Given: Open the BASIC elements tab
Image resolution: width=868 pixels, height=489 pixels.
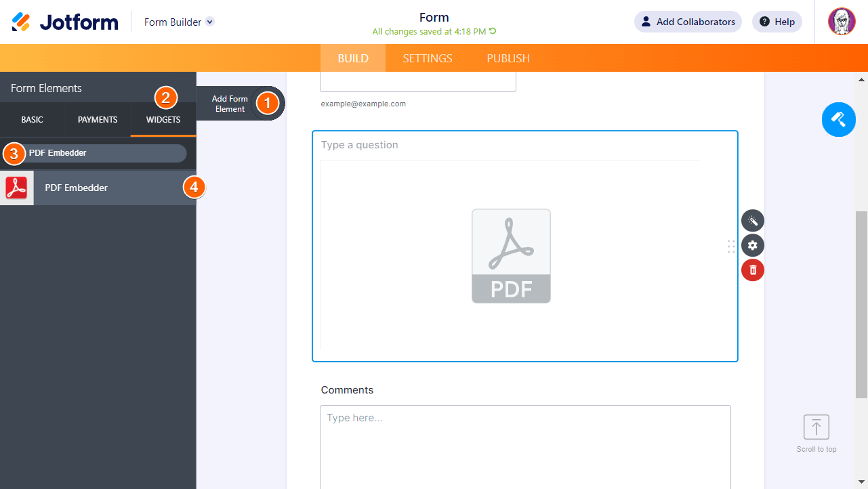Looking at the screenshot, I should point(31,120).
